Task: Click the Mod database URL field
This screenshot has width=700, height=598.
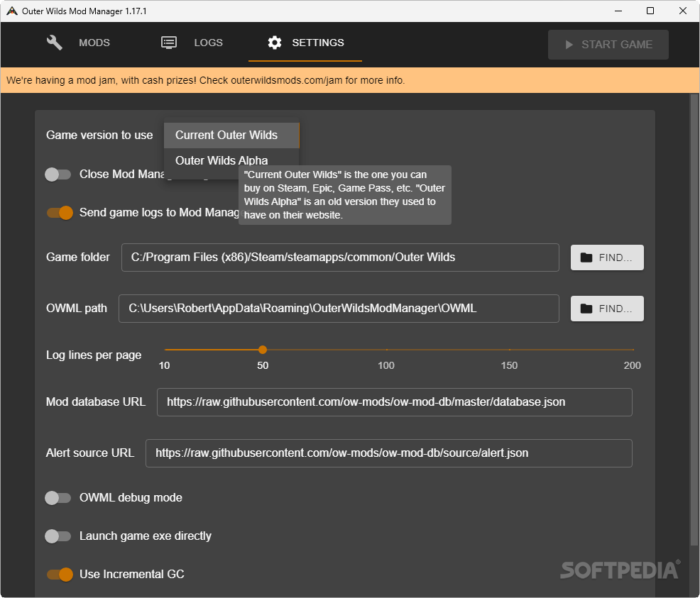Action: coord(395,402)
